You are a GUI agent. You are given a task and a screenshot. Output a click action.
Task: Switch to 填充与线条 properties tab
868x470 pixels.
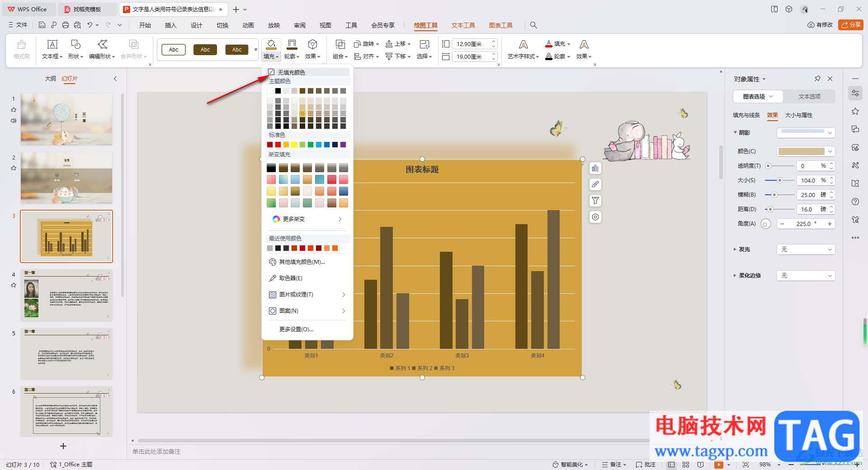pyautogui.click(x=746, y=115)
